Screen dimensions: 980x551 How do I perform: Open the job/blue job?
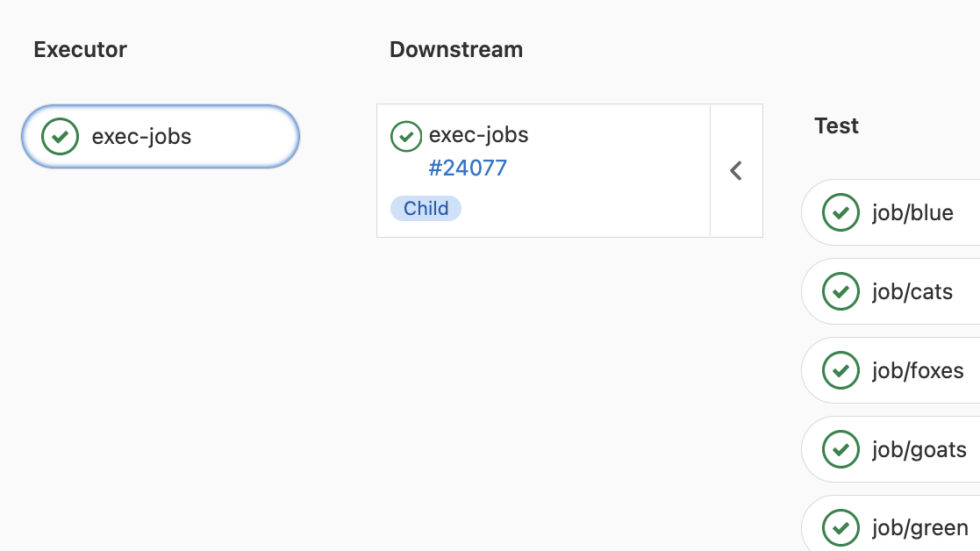(x=912, y=213)
